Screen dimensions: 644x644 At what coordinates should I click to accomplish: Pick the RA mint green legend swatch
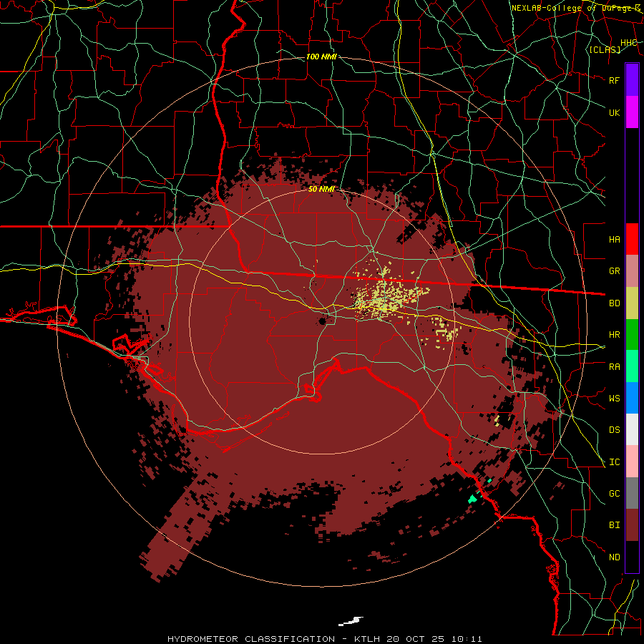(632, 366)
